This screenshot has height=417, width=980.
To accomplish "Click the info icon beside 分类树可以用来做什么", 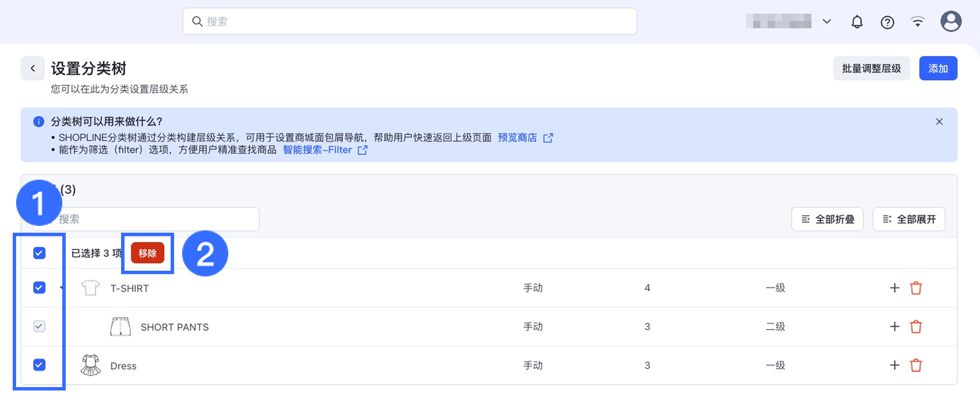I will click(39, 122).
